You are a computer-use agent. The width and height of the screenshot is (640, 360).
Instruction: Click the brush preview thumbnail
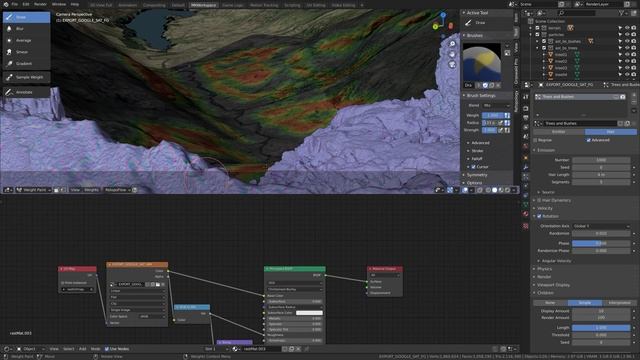482,62
